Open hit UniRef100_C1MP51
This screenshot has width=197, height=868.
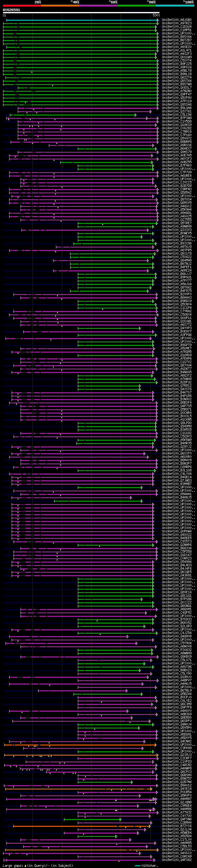(177, 30)
